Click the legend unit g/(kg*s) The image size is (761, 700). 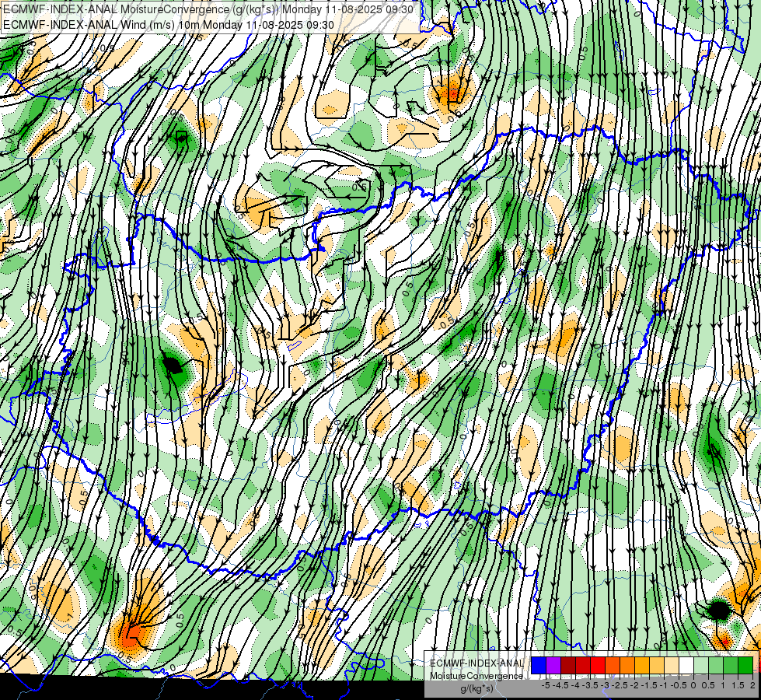pos(476,689)
